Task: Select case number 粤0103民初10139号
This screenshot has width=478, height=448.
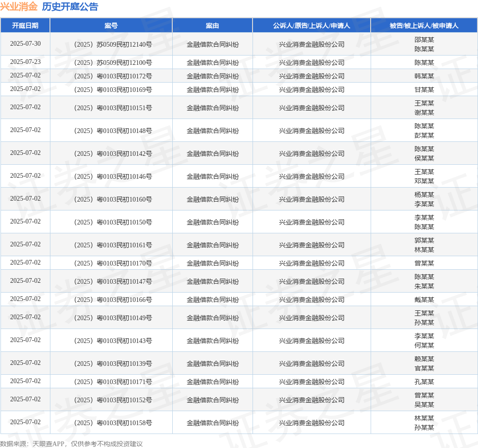Action: click(113, 364)
